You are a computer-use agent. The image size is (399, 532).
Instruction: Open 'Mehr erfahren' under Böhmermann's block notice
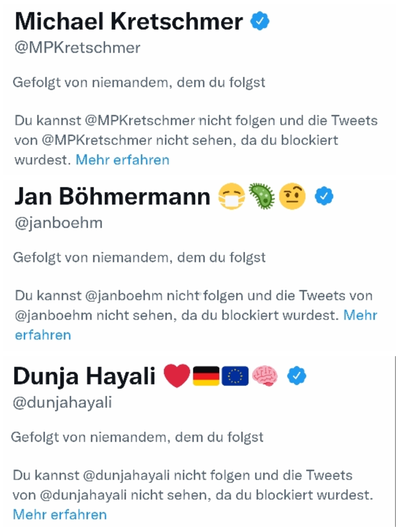pos(360,315)
